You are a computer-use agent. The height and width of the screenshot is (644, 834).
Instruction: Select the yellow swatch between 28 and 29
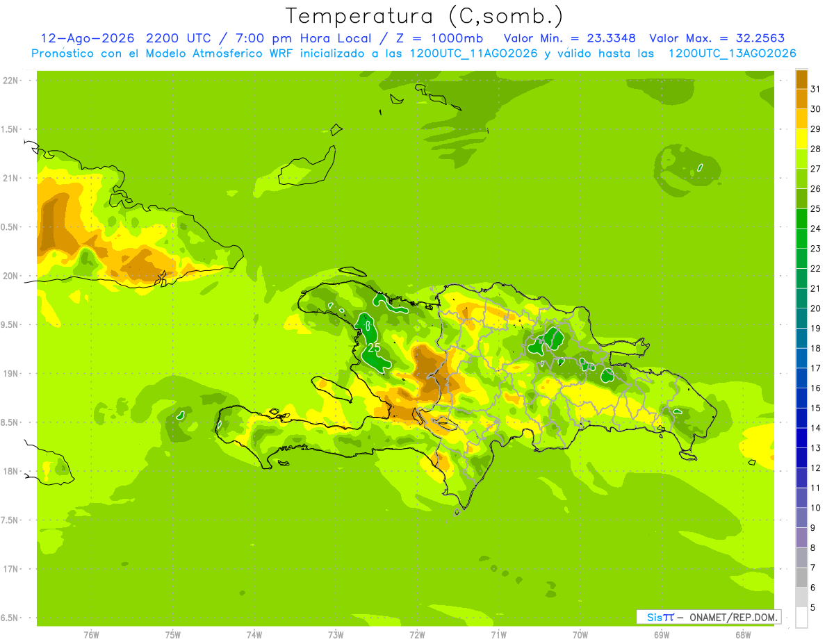(x=801, y=139)
